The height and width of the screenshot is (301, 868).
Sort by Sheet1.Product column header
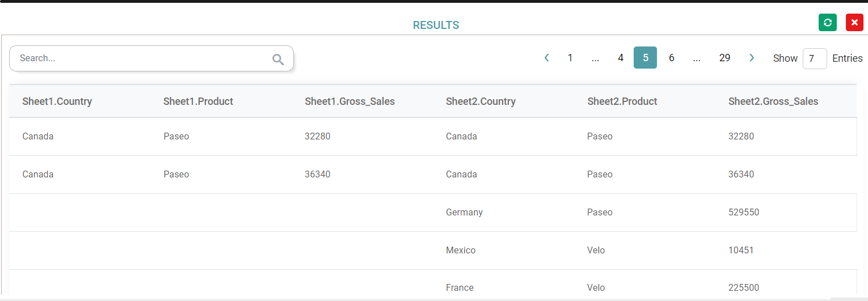point(198,101)
